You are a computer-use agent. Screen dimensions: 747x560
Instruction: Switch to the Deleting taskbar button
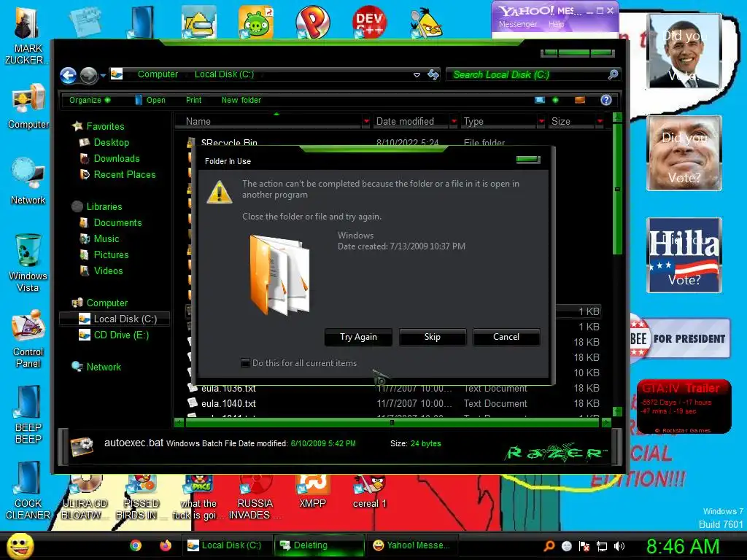(x=320, y=545)
